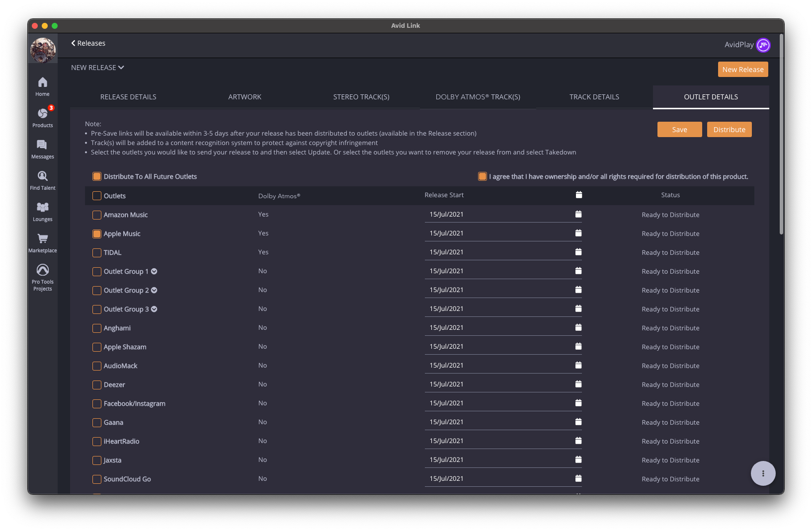Check the select-all Outlets checkbox
The width and height of the screenshot is (812, 531).
97,196
